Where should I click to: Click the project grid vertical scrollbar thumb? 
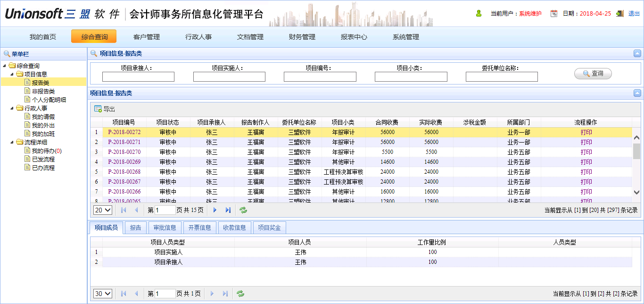[x=636, y=151]
